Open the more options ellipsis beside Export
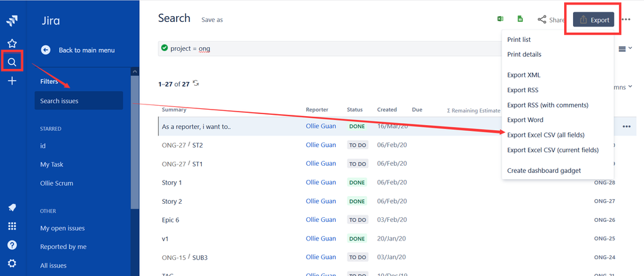 tap(626, 19)
